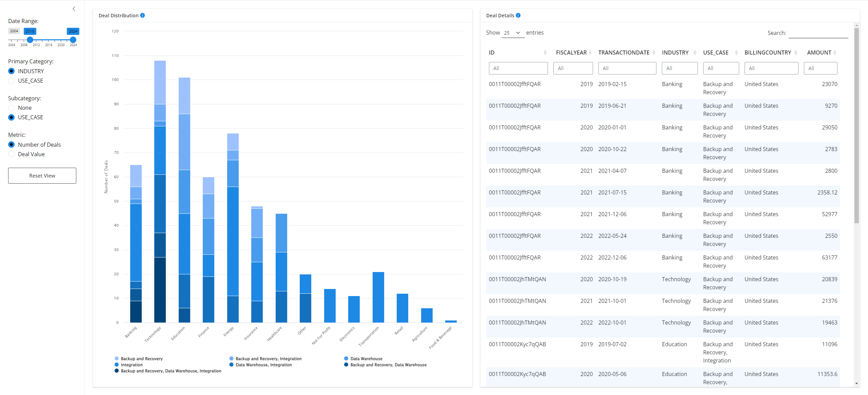Click the Energy bar in the chart
Image resolution: width=868 pixels, height=395 pixels.
(233, 228)
